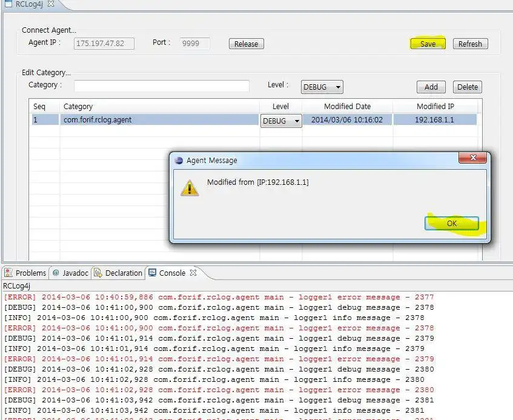This screenshot has height=420, width=513.
Task: Click the RCLog4j tab window icon
Action: (x=8, y=4)
